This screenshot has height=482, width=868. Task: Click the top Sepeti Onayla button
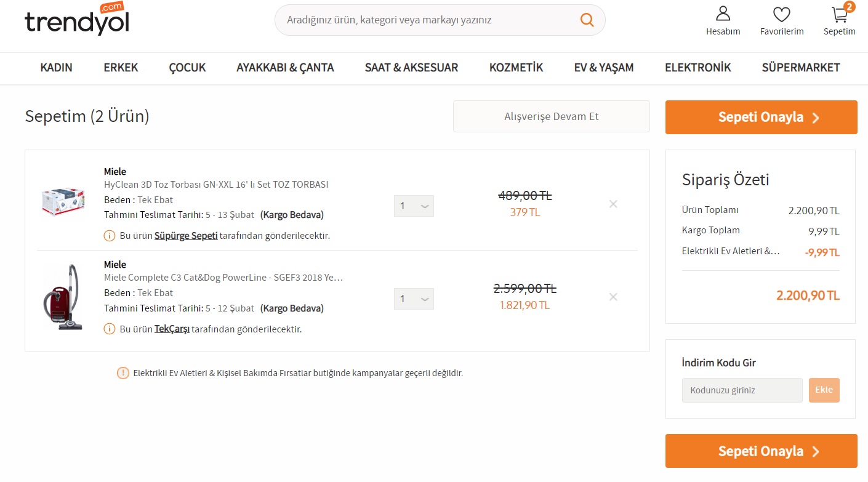(x=762, y=117)
